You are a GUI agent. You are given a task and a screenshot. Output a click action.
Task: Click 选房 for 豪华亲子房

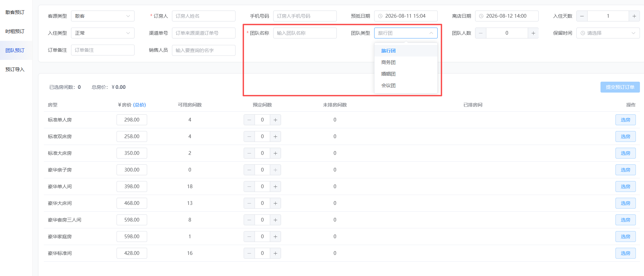(x=625, y=170)
